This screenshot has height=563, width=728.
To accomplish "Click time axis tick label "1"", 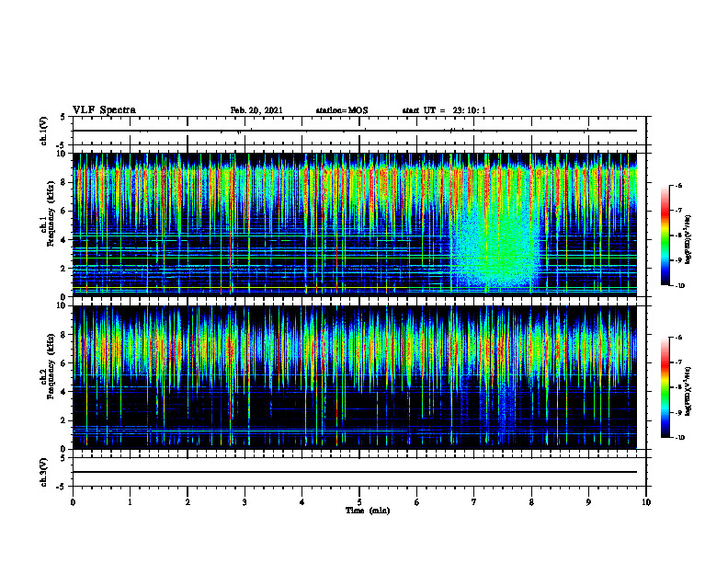I will [130, 502].
